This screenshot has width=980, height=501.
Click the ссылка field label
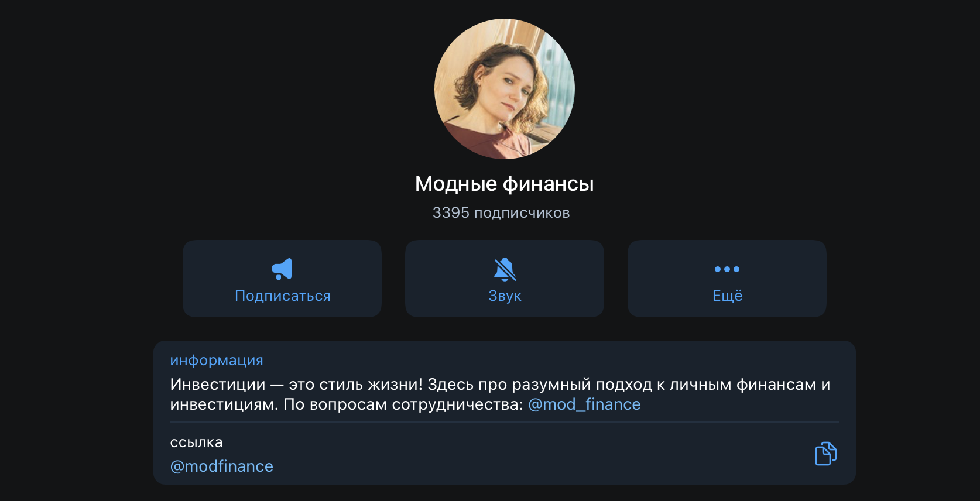[196, 442]
